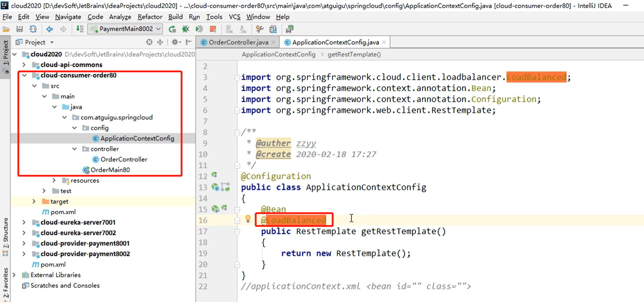Click the yellow lightbulb on line 16

point(248,219)
